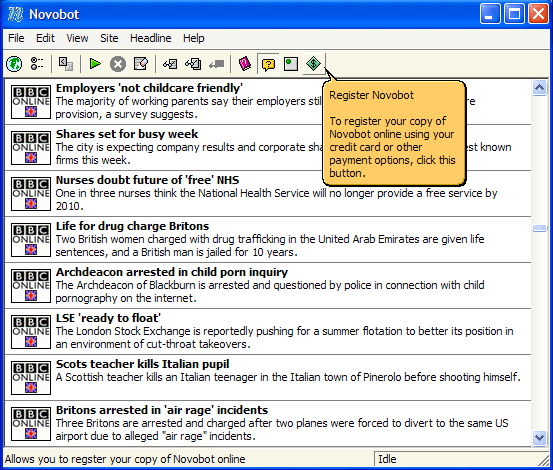Open headline "Nurses doubt future of 'free' NHS"
This screenshot has height=470, width=553.
pyautogui.click(x=147, y=180)
